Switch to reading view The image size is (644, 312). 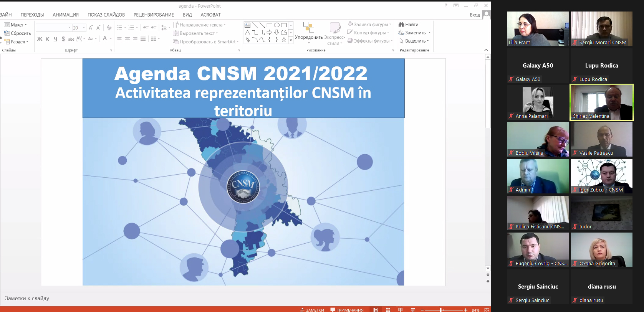tap(401, 310)
